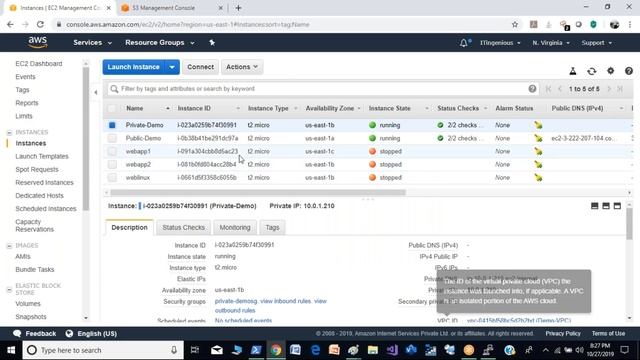Reload the browser page
The image size is (640, 360).
(40, 24)
